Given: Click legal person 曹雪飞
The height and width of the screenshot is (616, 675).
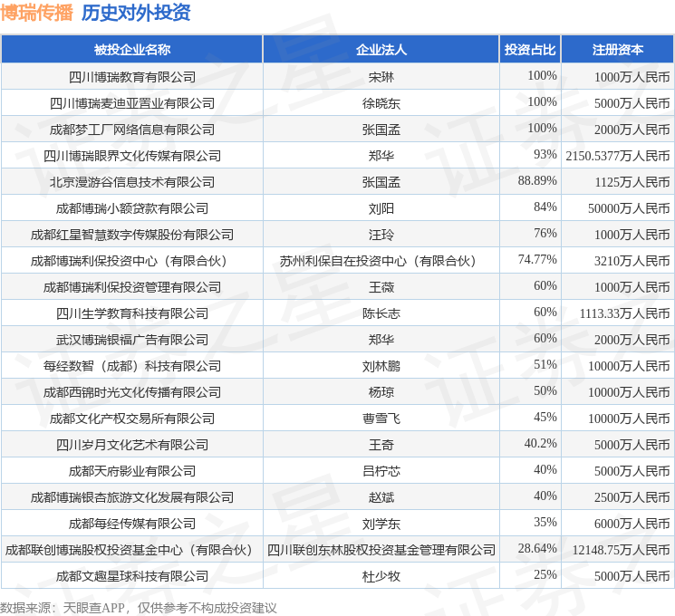Looking at the screenshot, I should pyautogui.click(x=381, y=419).
